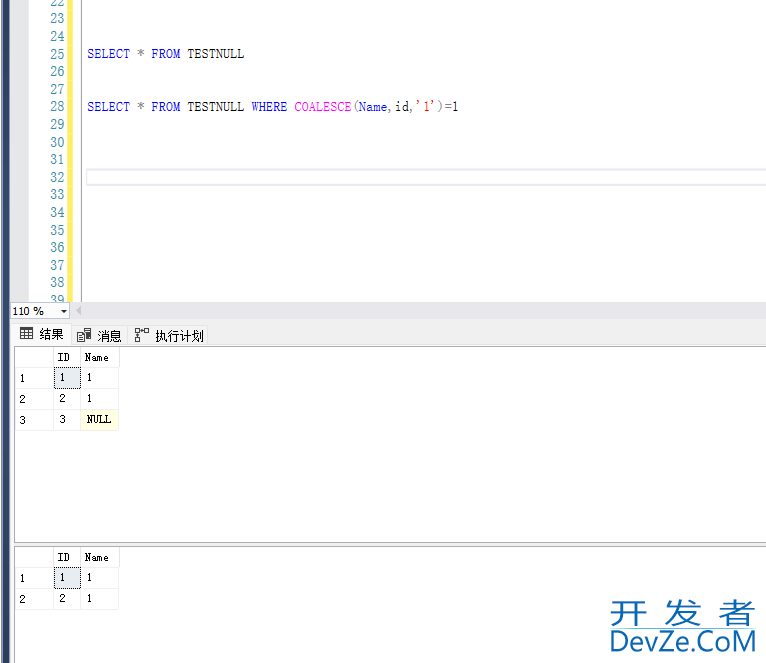Viewport: 766px width, 663px height.
Task: Click TESTNULL table name on line 25
Action: (x=215, y=54)
